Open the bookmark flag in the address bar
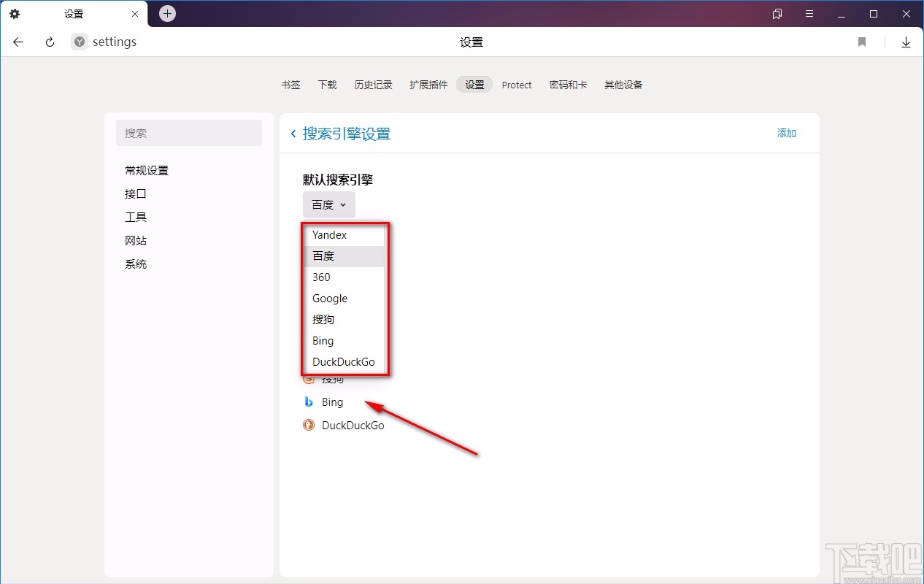This screenshot has width=924, height=584. 861,42
